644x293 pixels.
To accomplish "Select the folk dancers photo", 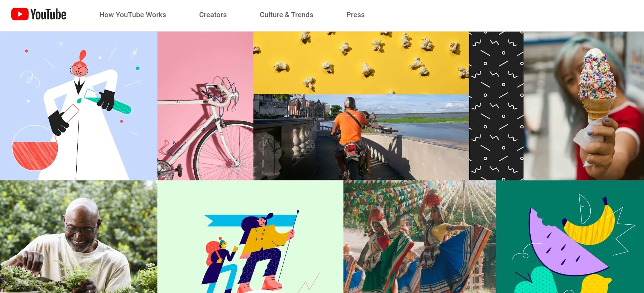I will 420,237.
